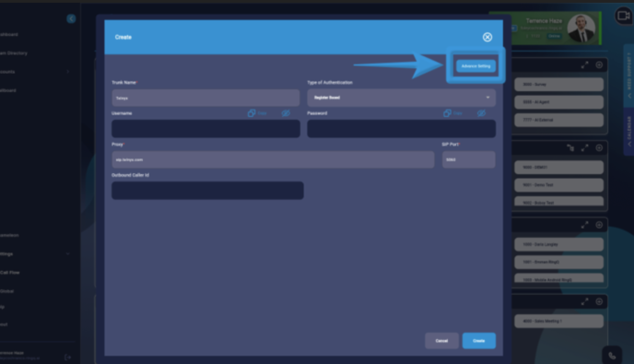The width and height of the screenshot is (634, 364).
Task: Open the Type of Authentication dropdown
Action: [x=401, y=97]
